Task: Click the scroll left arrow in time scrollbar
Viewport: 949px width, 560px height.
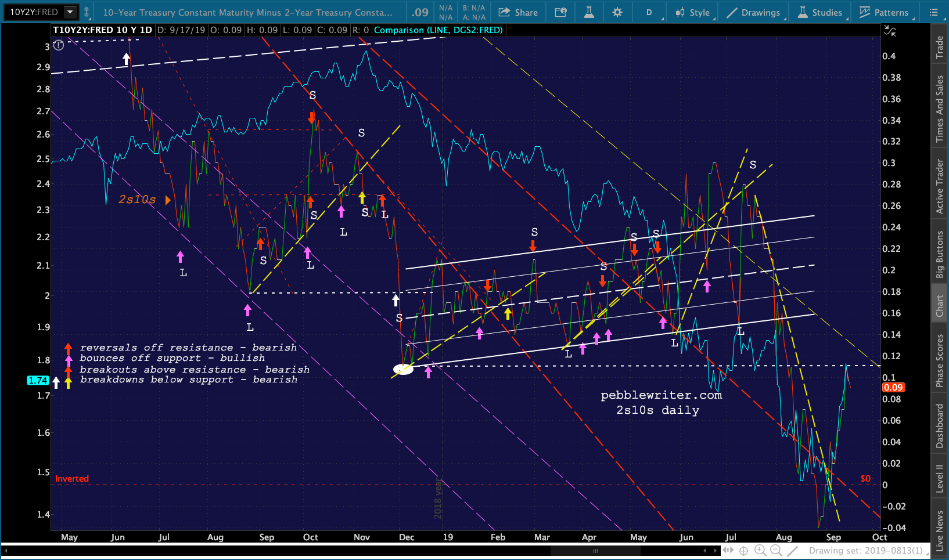Action: [704, 551]
